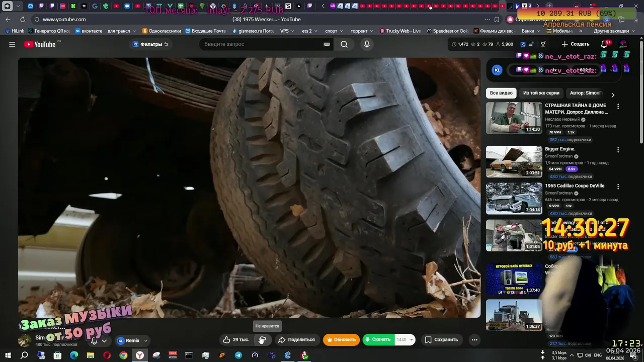Open the Bigger Engine. video title

pos(560,149)
